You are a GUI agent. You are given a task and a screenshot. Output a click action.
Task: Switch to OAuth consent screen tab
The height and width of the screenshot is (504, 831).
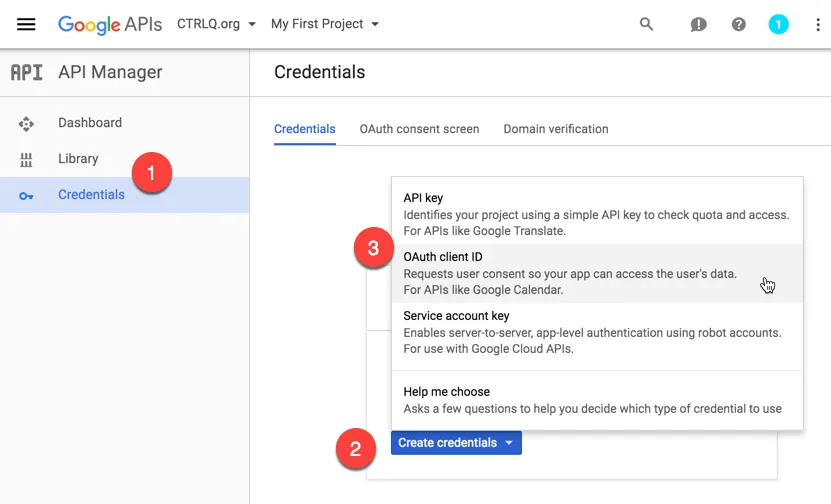[419, 129]
